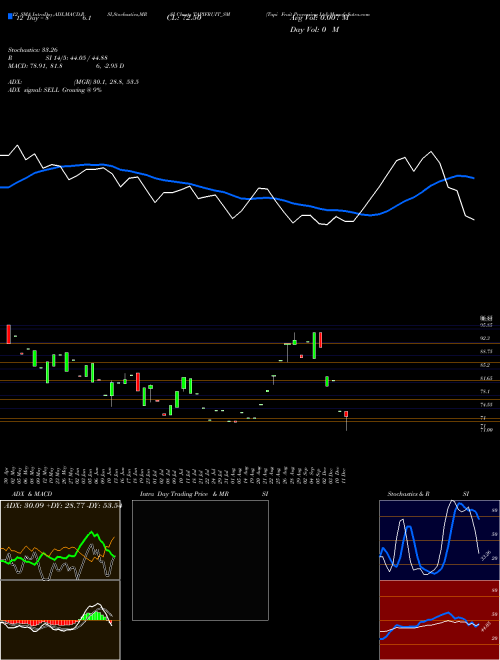The height and width of the screenshot is (660, 500).
Task: Click the 85.2 price axis label
Action: pos(485,365)
